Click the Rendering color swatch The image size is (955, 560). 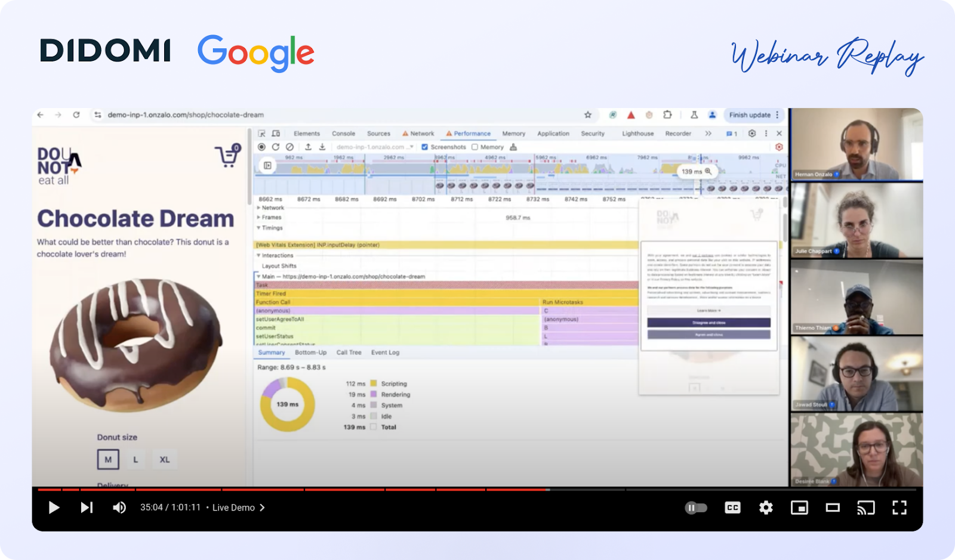pos(374,394)
